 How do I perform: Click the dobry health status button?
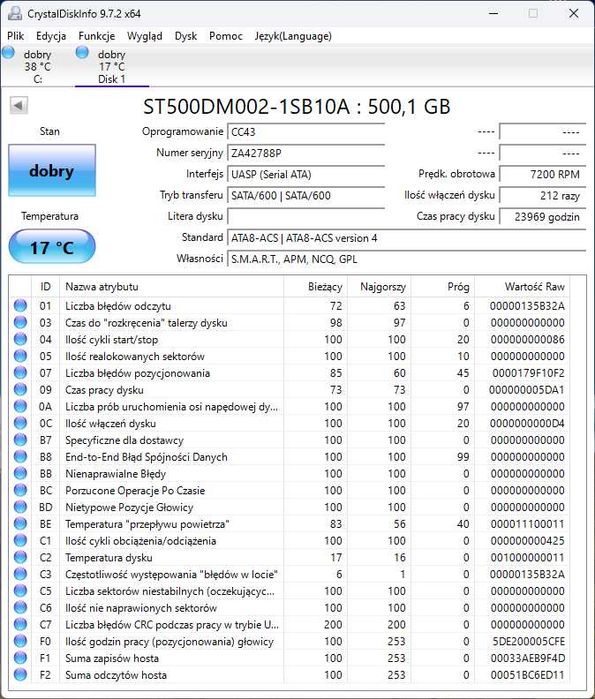(52, 171)
